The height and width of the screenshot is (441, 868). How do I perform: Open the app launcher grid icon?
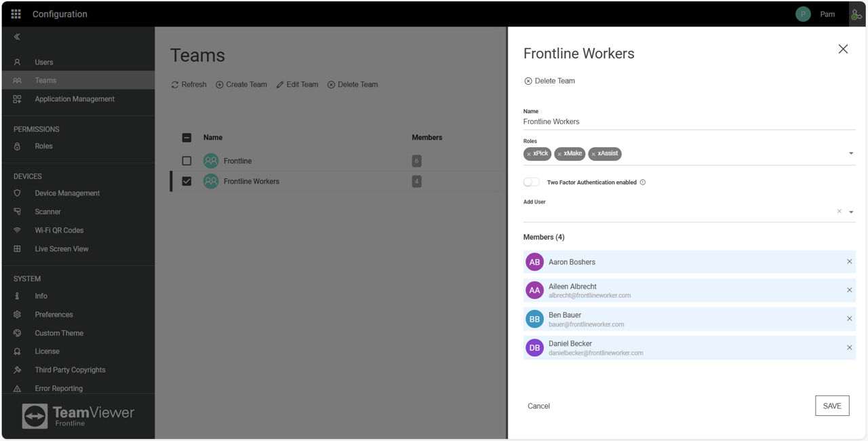tap(16, 14)
